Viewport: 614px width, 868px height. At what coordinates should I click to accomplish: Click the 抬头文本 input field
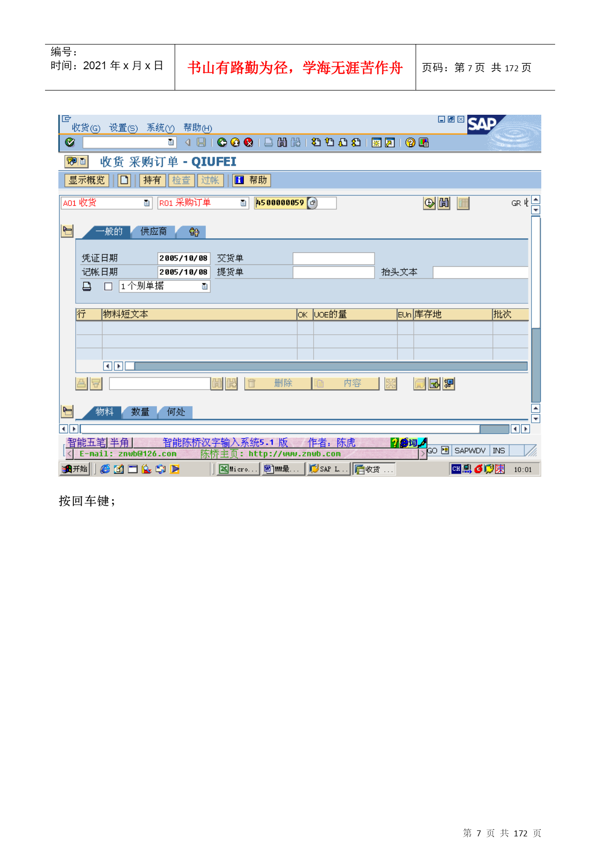pos(480,272)
